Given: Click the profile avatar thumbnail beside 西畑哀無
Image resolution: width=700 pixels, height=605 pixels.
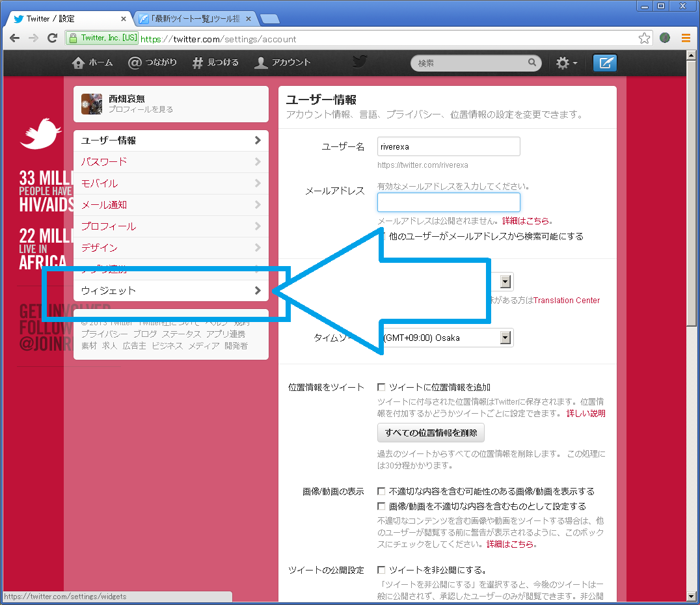Looking at the screenshot, I should [x=92, y=104].
